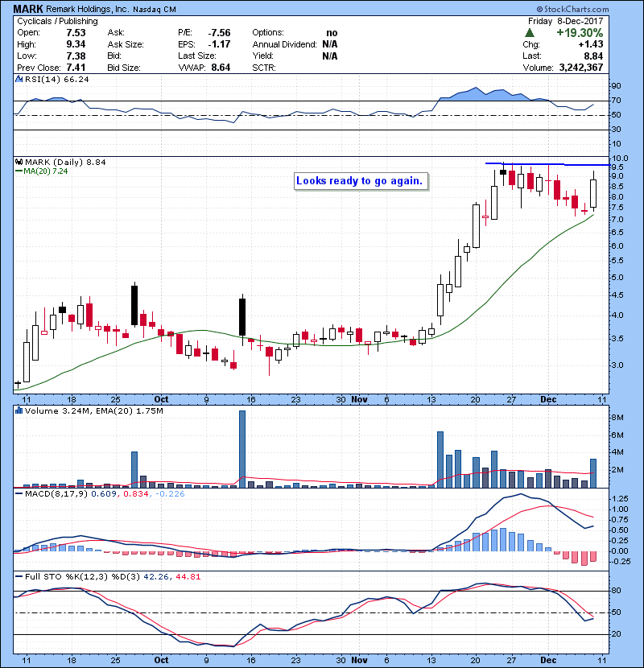The image size is (644, 668).
Task: Click the Last price 8.84 in the header
Action: [x=593, y=56]
